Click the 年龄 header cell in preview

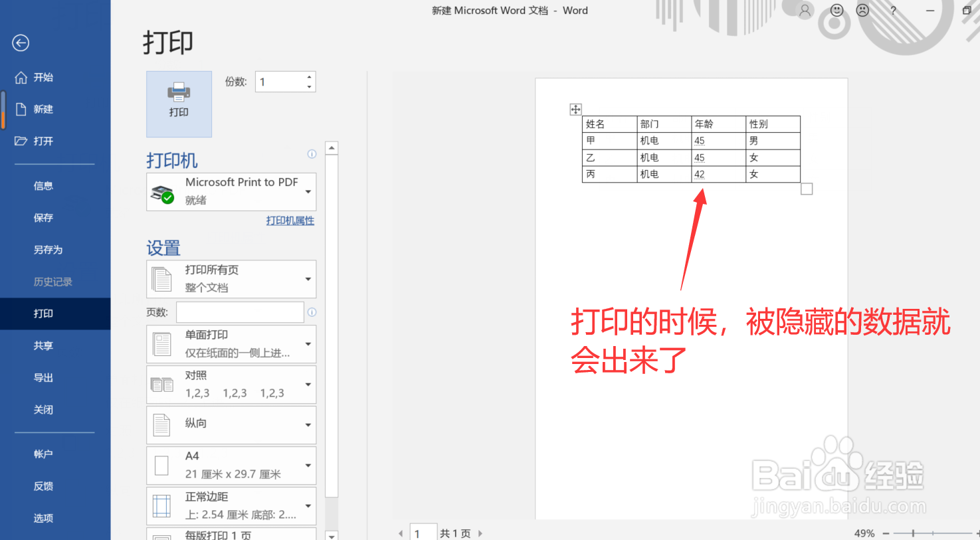tap(718, 124)
